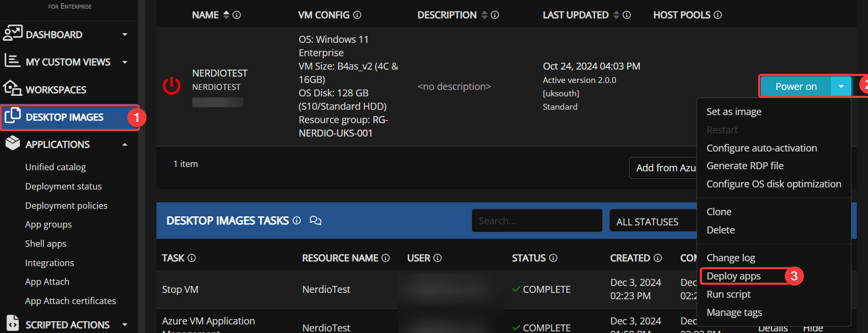Select Clone from the dropdown menu
The width and height of the screenshot is (868, 333).
click(719, 212)
